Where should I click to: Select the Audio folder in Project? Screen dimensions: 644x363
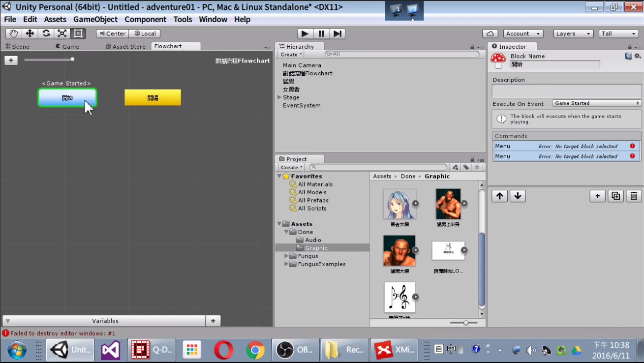coord(313,240)
